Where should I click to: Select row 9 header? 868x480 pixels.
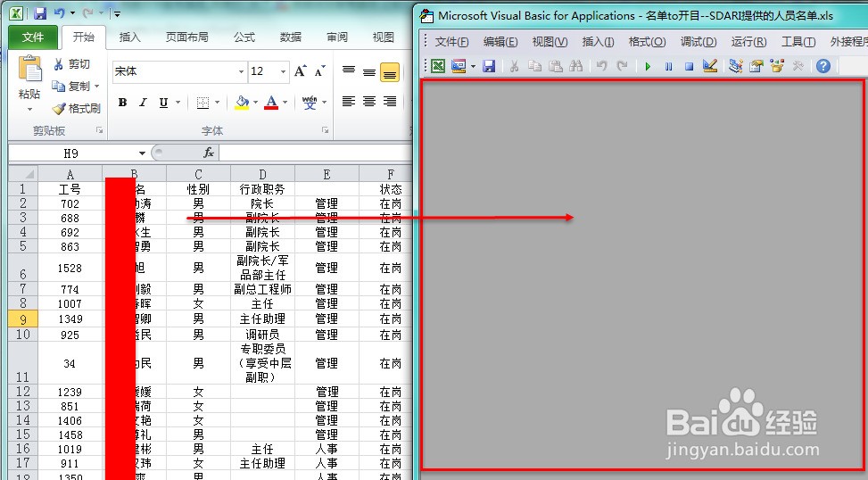(22, 319)
